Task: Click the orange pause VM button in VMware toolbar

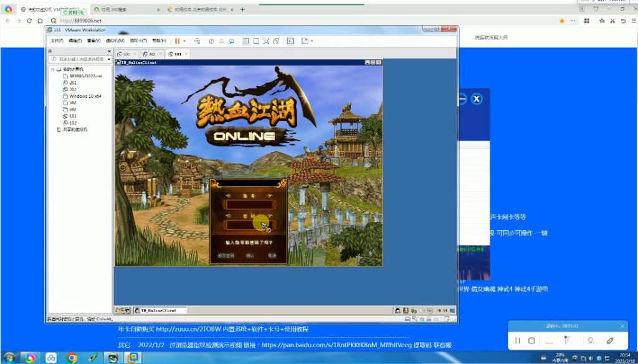Action: click(177, 41)
